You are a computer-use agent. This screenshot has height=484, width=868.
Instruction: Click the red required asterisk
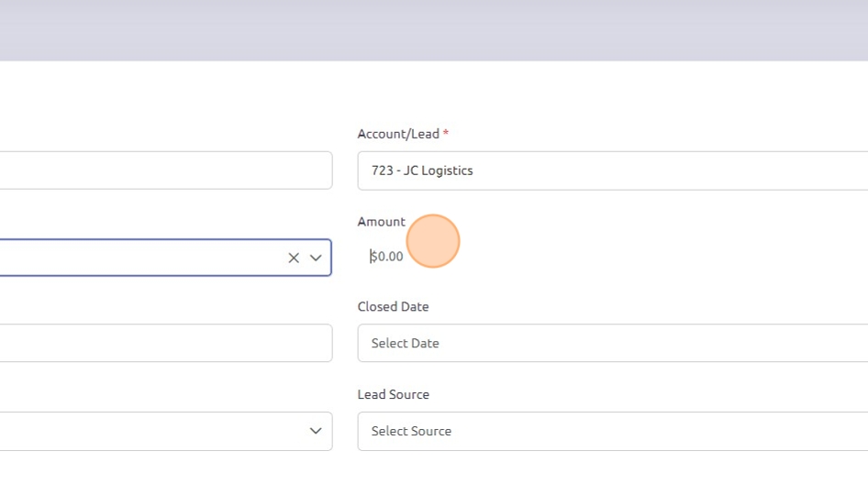pos(446,134)
